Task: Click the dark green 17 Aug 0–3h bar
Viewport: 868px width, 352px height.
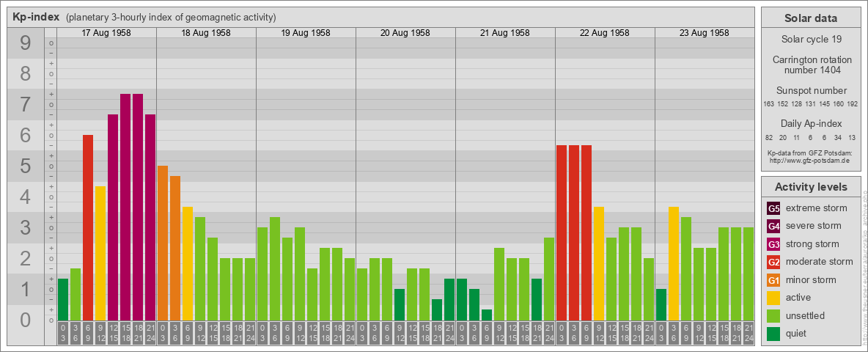Action: [63, 300]
